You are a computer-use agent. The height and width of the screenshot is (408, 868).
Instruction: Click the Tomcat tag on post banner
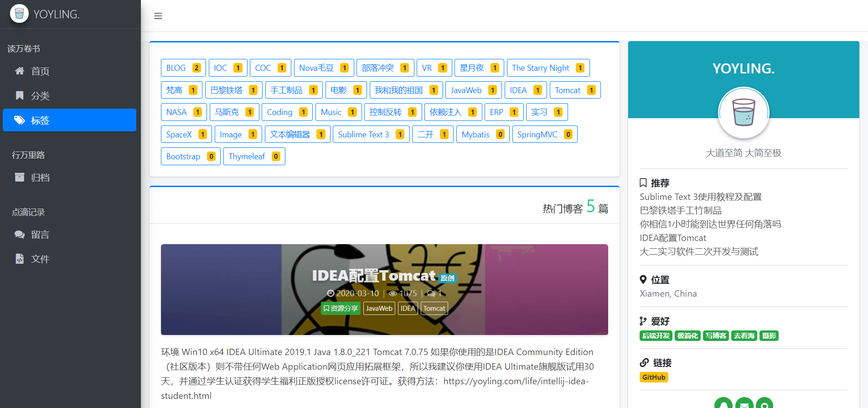tap(434, 309)
